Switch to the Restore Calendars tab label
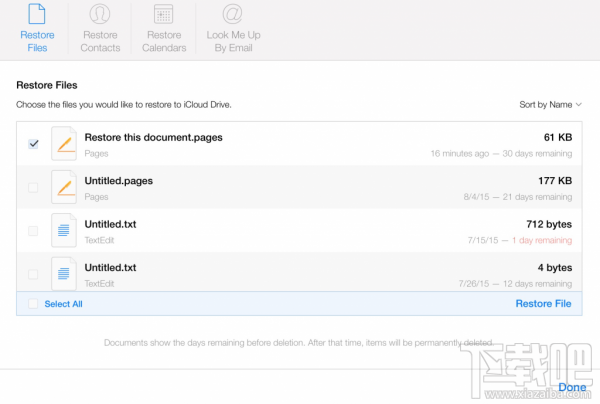 tap(164, 41)
